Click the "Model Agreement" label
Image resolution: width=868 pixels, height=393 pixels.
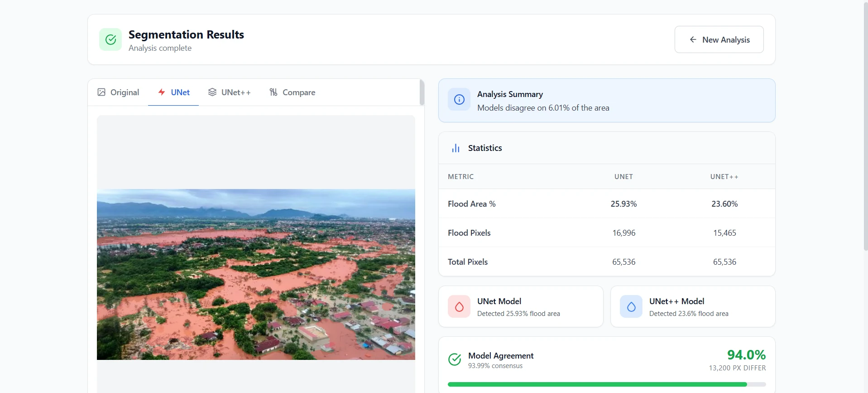tap(501, 356)
